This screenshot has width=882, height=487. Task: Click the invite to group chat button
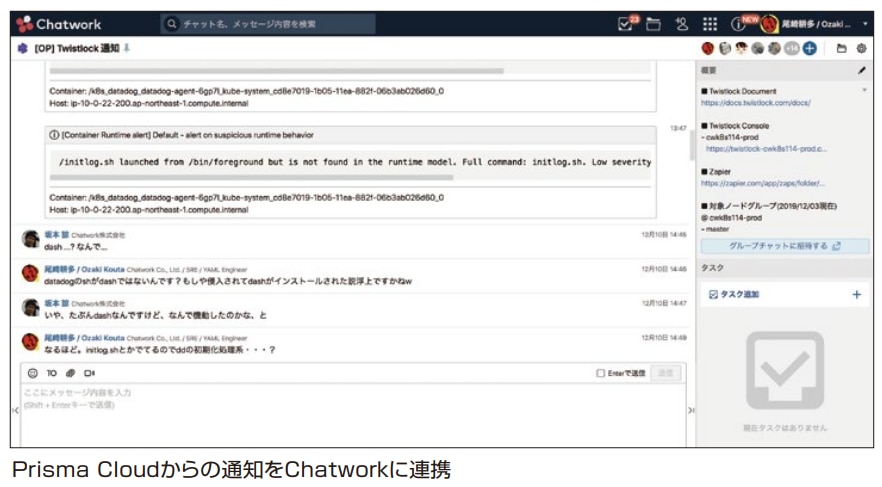785,246
